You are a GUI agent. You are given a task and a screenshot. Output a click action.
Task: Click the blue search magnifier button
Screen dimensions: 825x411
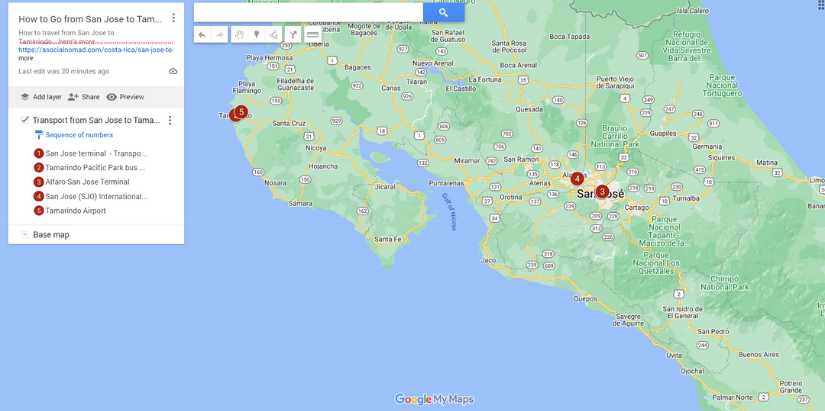coord(443,12)
